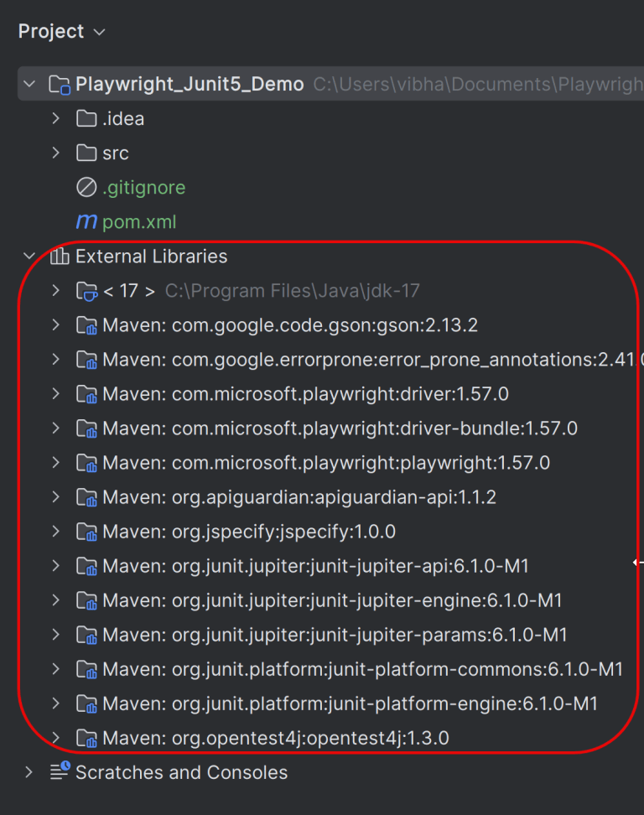644x815 pixels.
Task: Click the Maven pom.xml icon
Action: 86,222
